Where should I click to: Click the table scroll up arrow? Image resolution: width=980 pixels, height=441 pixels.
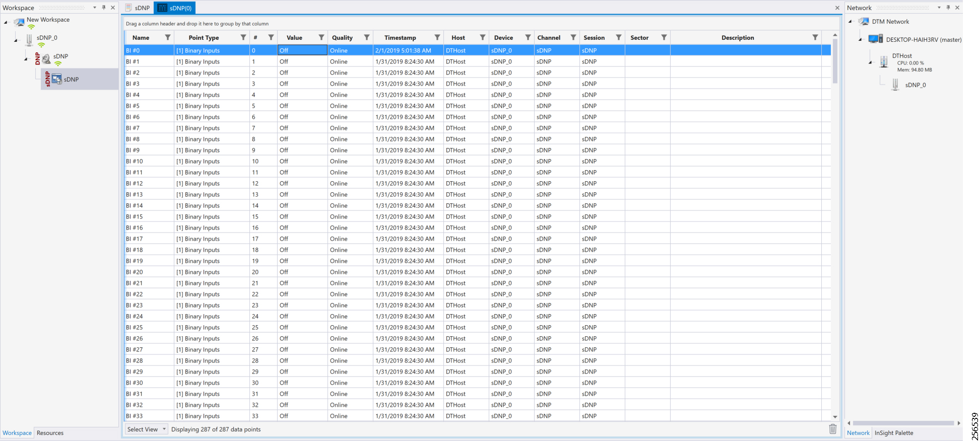pyautogui.click(x=835, y=35)
